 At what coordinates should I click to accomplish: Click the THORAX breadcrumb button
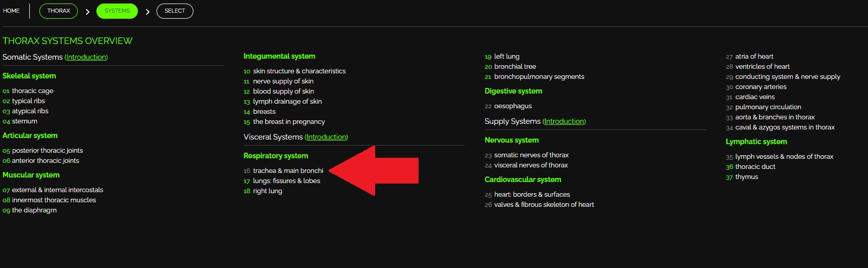tap(59, 11)
